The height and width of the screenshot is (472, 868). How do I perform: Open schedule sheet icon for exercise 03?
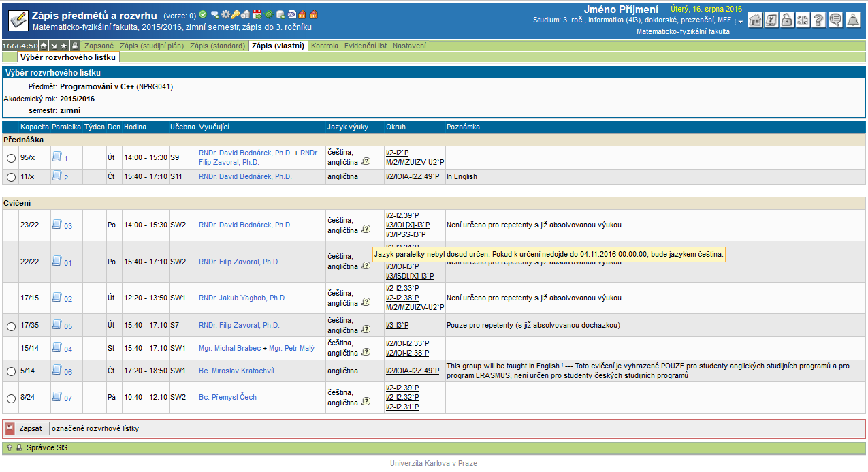[57, 225]
